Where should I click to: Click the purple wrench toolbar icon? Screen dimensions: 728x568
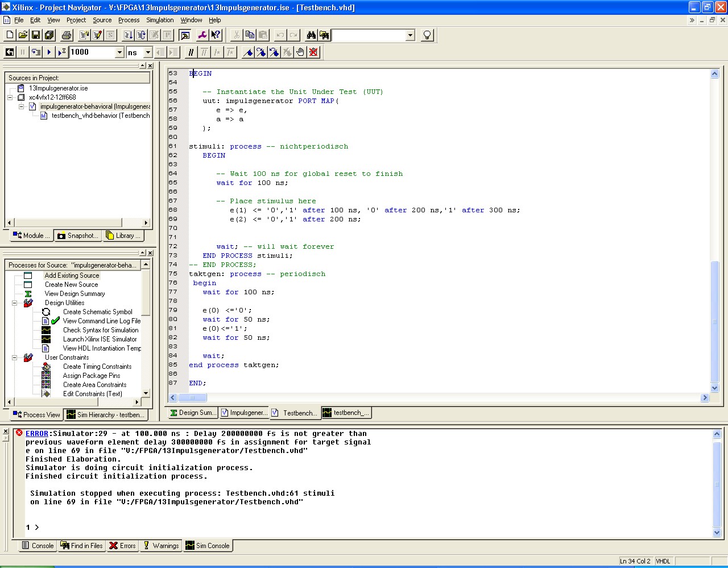pos(202,35)
